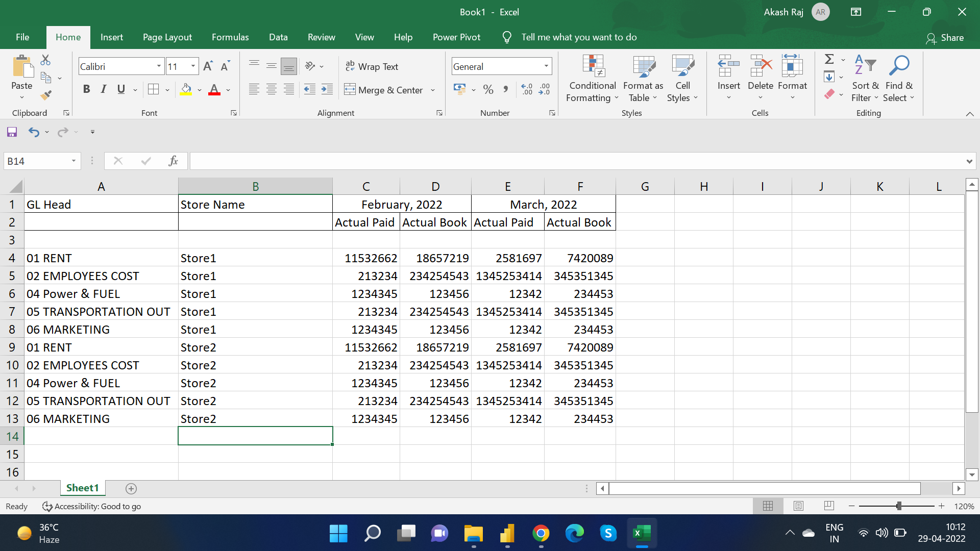Toggle Underline formatting

[x=121, y=90]
